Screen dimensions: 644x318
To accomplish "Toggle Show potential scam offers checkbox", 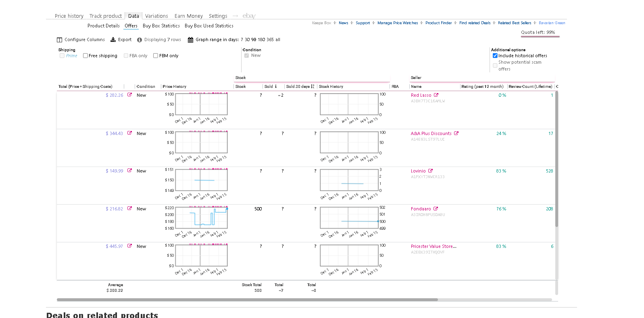I will click(x=495, y=65).
